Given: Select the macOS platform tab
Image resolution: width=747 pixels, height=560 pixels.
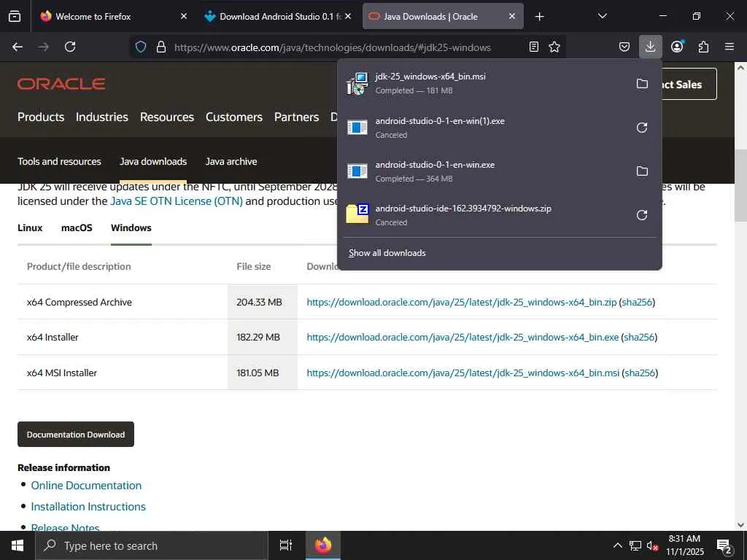Looking at the screenshot, I should (77, 227).
